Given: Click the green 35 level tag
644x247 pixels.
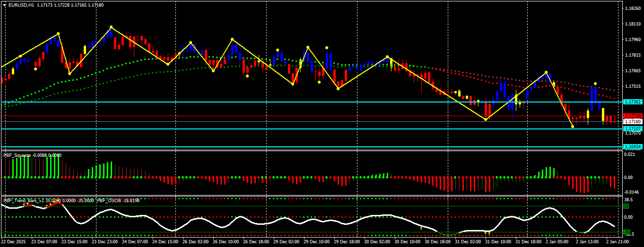Looking at the screenshot, I should tap(626, 206).
